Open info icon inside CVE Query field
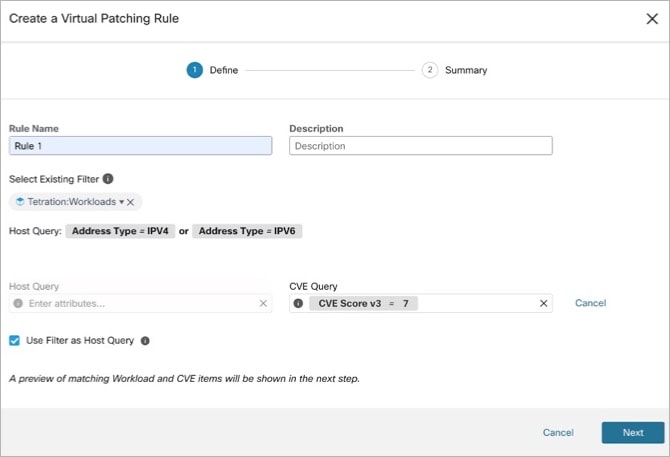The width and height of the screenshot is (670, 457). [x=298, y=303]
